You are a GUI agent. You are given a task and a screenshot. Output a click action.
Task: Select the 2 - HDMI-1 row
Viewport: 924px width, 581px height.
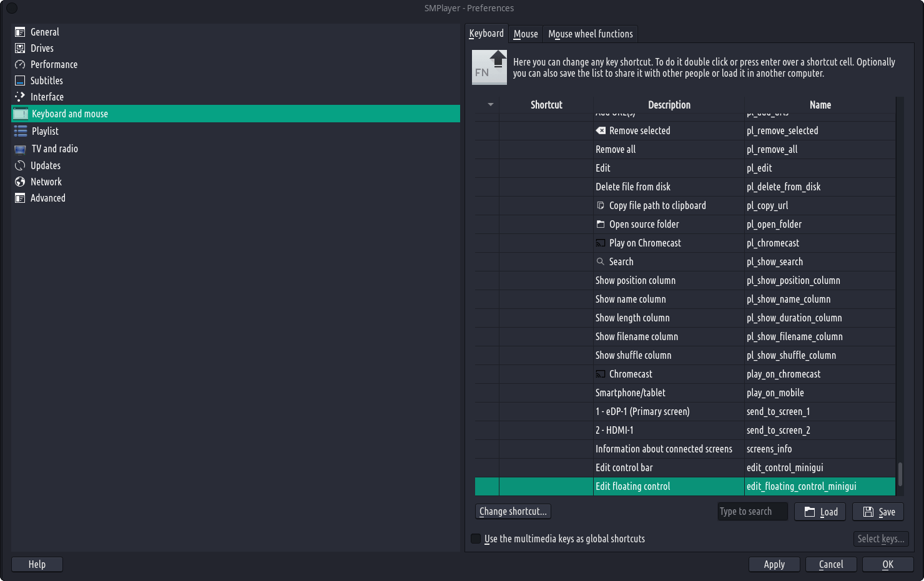click(685, 430)
